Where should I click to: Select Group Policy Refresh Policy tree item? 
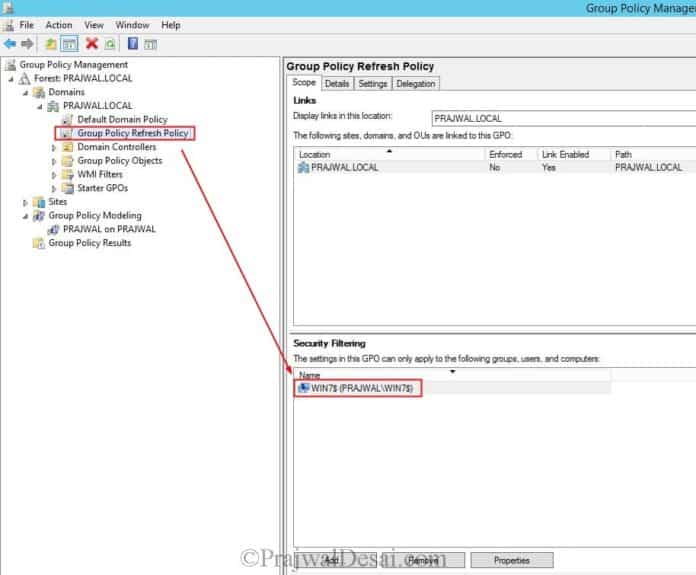click(x=133, y=133)
